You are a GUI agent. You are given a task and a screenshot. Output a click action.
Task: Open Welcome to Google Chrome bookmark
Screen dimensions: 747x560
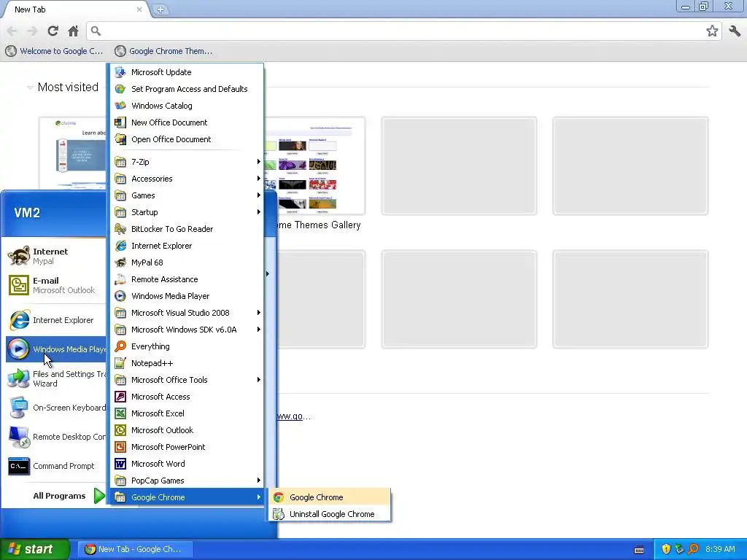coord(54,51)
